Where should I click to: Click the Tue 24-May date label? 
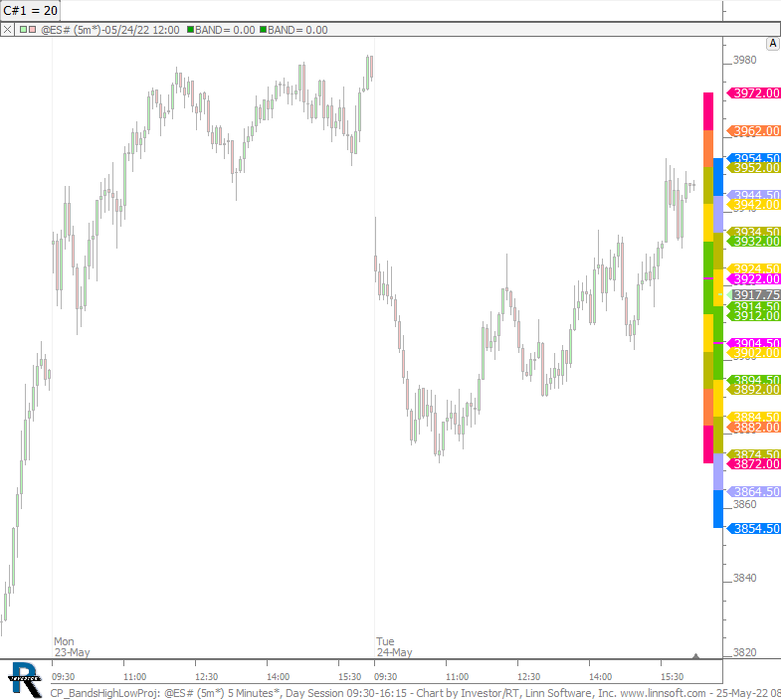394,646
